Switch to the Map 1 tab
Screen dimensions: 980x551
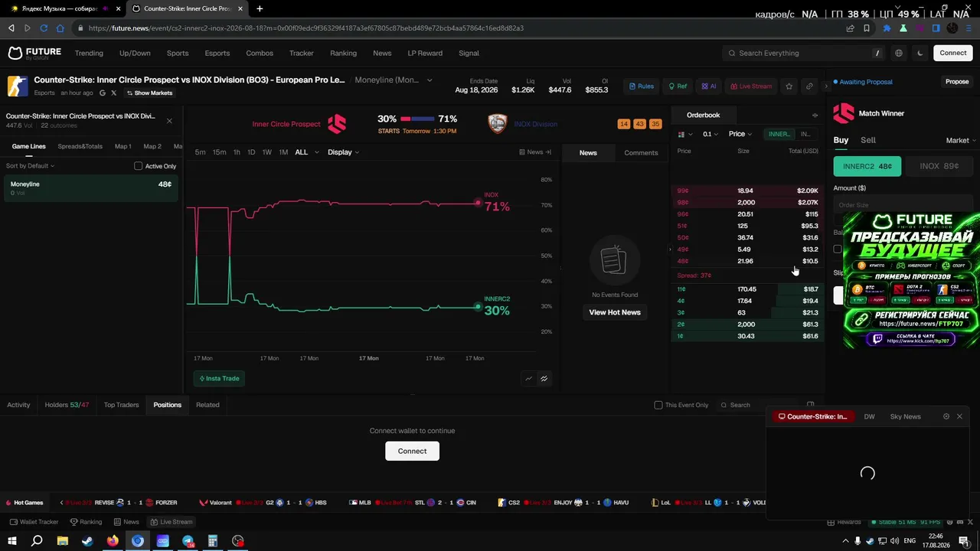pyautogui.click(x=122, y=146)
